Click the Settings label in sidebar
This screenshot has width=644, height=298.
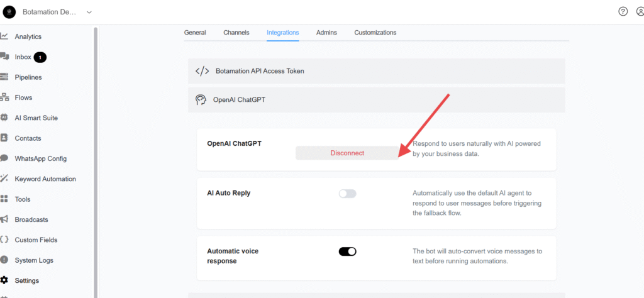coord(27,281)
